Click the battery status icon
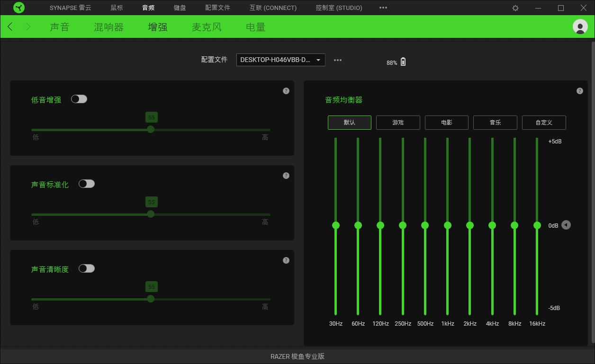Image resolution: width=595 pixels, height=364 pixels. tap(403, 62)
